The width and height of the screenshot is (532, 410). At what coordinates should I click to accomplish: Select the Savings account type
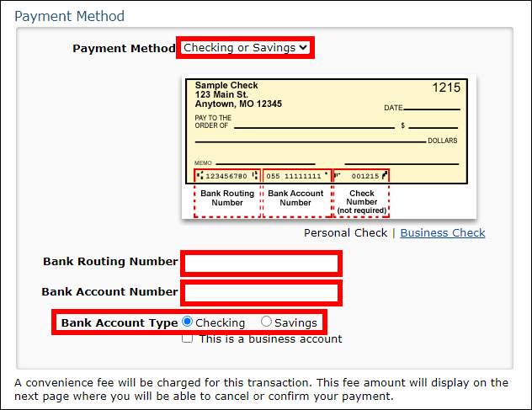[x=266, y=322]
